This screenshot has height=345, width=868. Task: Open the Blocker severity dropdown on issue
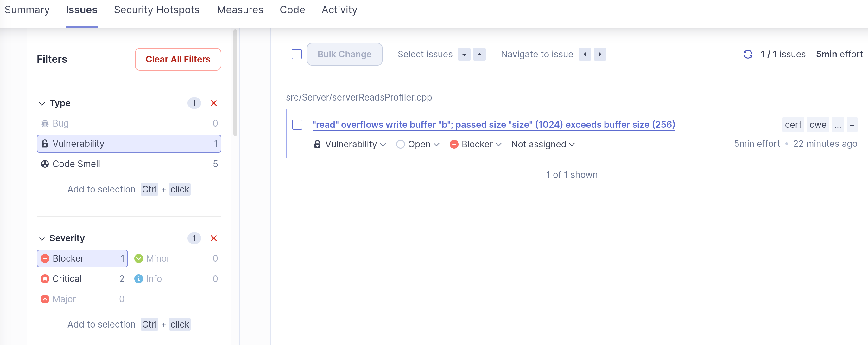[476, 144]
